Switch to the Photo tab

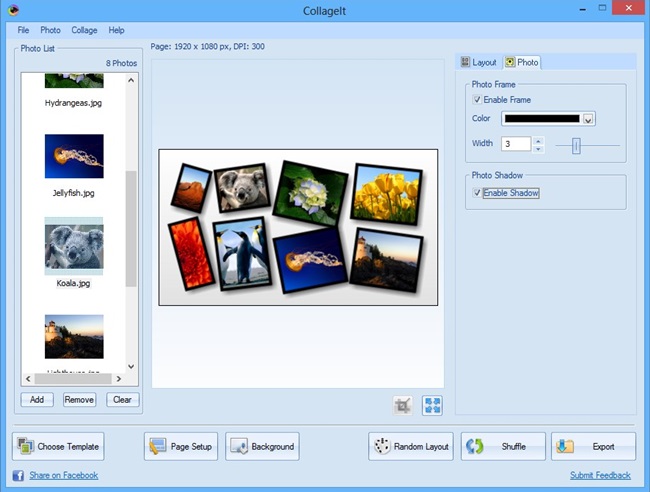point(522,62)
